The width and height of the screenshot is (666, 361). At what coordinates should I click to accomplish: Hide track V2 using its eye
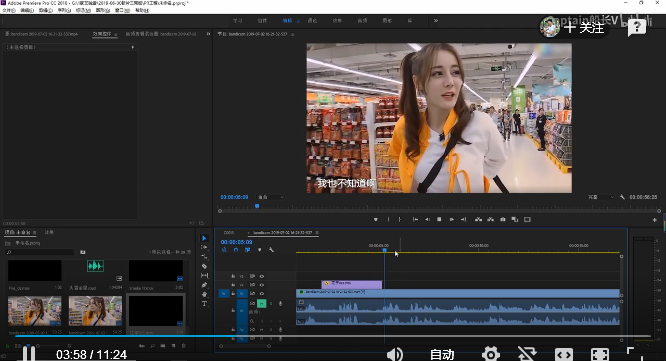coord(262,285)
